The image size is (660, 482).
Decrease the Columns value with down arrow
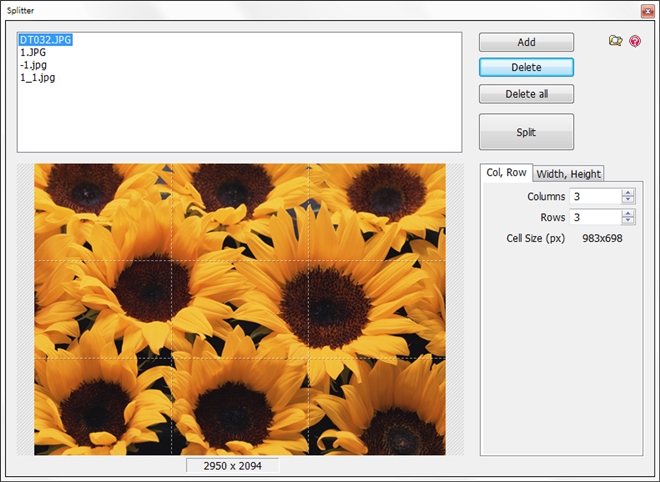pyautogui.click(x=627, y=201)
